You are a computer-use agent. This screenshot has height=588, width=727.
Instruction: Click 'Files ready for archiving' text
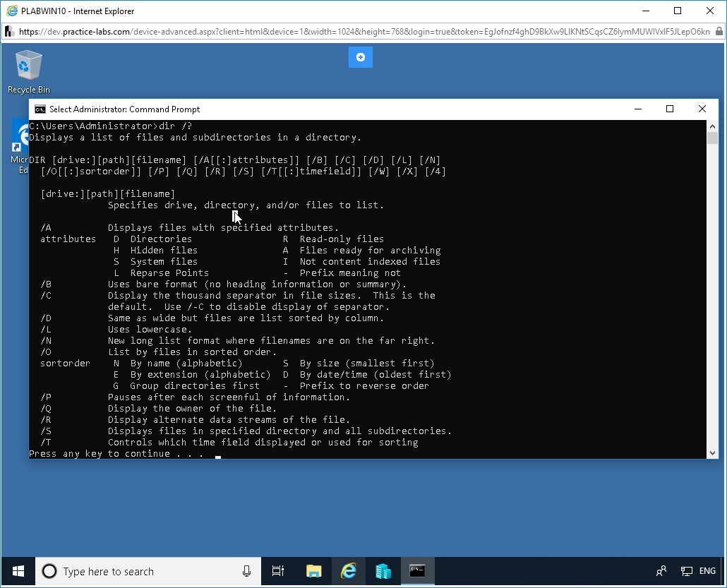coord(370,250)
